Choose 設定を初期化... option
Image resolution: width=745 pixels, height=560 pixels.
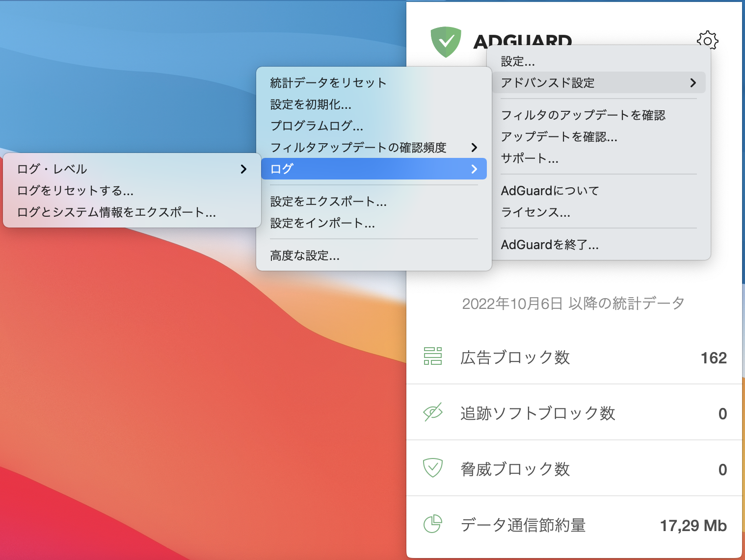tap(374, 104)
